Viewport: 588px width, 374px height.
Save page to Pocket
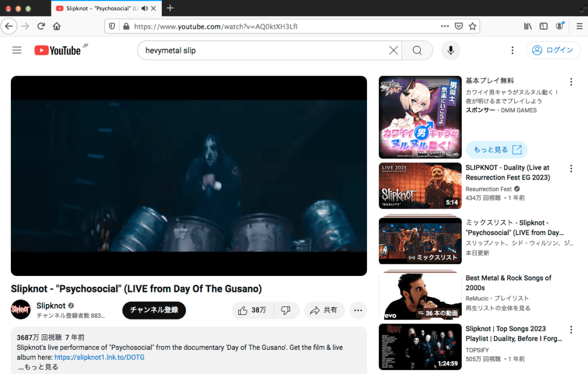pos(459,26)
